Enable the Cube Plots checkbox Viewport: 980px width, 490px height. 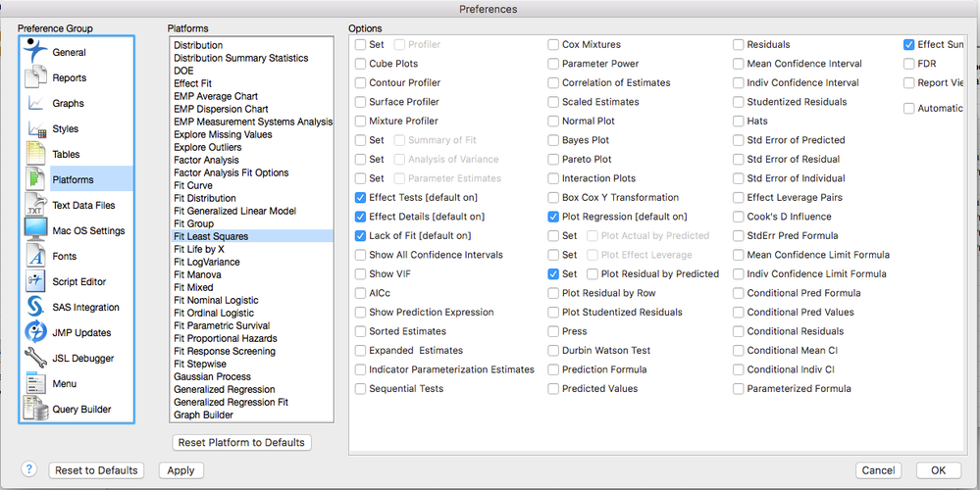[x=361, y=64]
